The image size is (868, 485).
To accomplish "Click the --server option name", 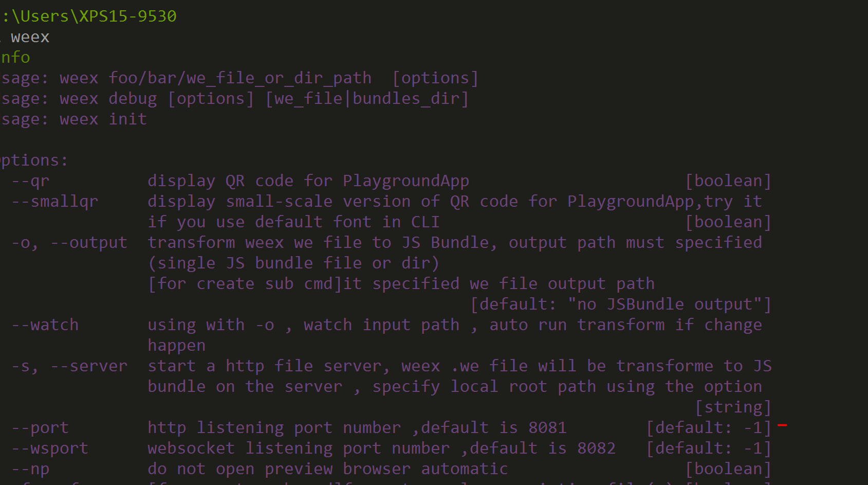I will tap(88, 366).
